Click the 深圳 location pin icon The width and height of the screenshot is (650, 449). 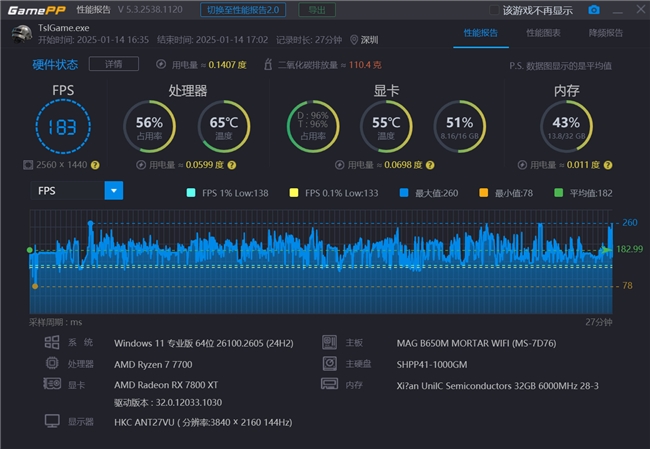[x=354, y=40]
